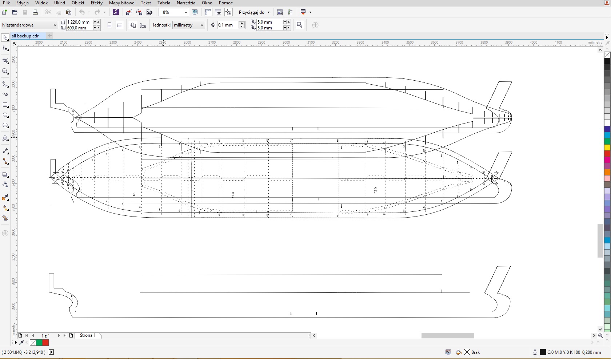The image size is (611, 364).
Task: Click the horizontal scrollbar thumb
Action: [447, 335]
